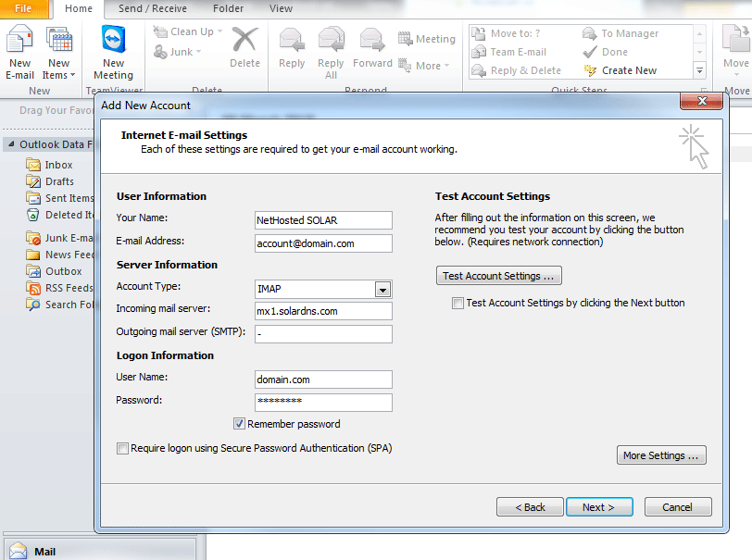
Task: Switch to the View tab
Action: point(281,8)
